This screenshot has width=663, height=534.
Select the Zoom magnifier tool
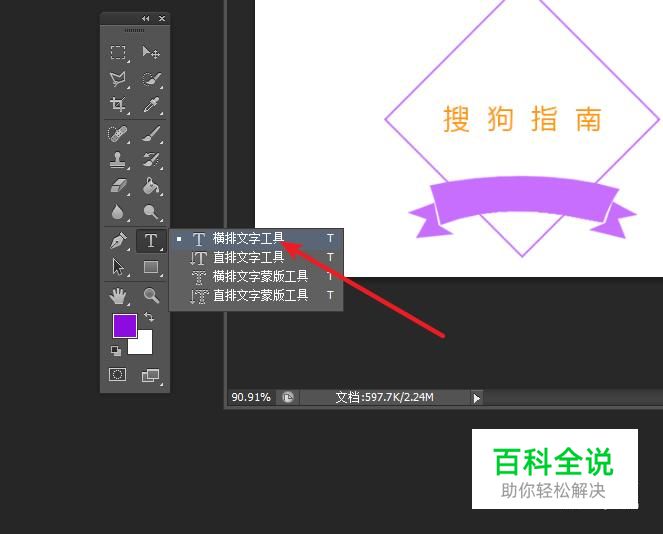[151, 296]
